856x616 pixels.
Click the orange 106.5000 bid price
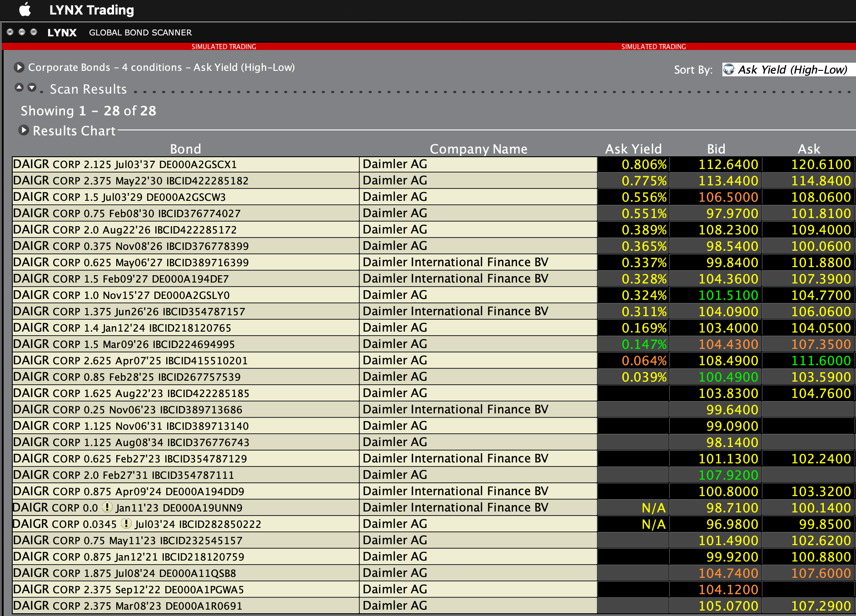click(728, 197)
